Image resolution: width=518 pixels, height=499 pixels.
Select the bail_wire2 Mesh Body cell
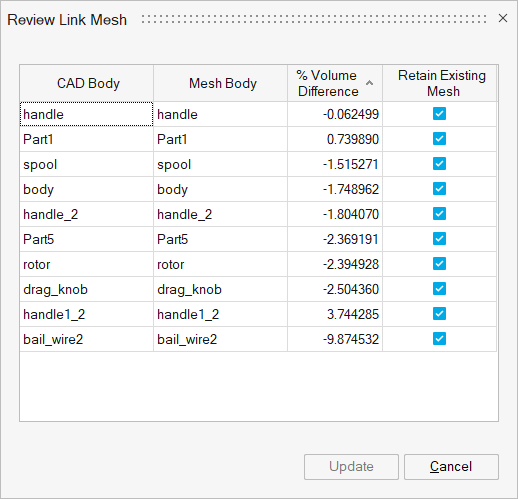220,339
